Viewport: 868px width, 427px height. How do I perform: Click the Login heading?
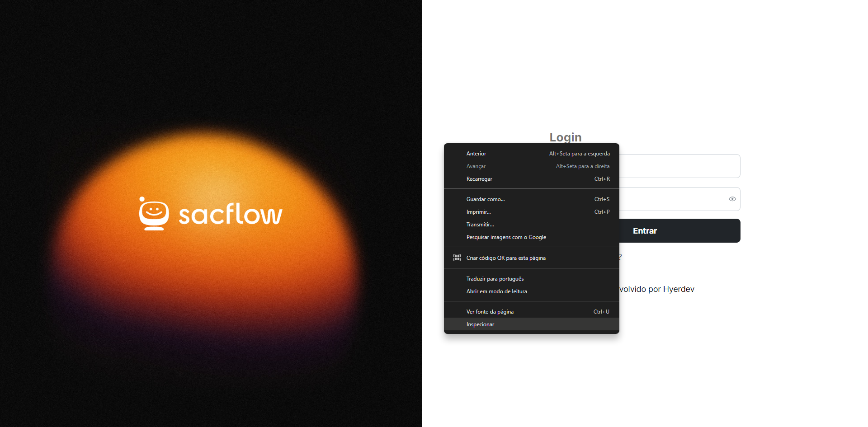[565, 137]
